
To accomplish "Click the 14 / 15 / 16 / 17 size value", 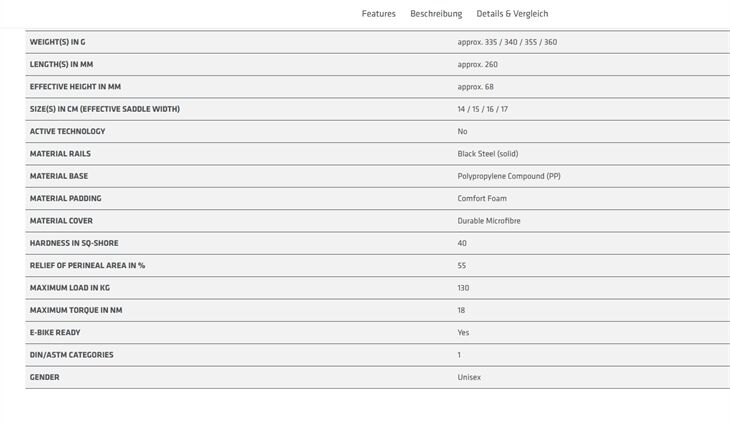I will point(482,109).
